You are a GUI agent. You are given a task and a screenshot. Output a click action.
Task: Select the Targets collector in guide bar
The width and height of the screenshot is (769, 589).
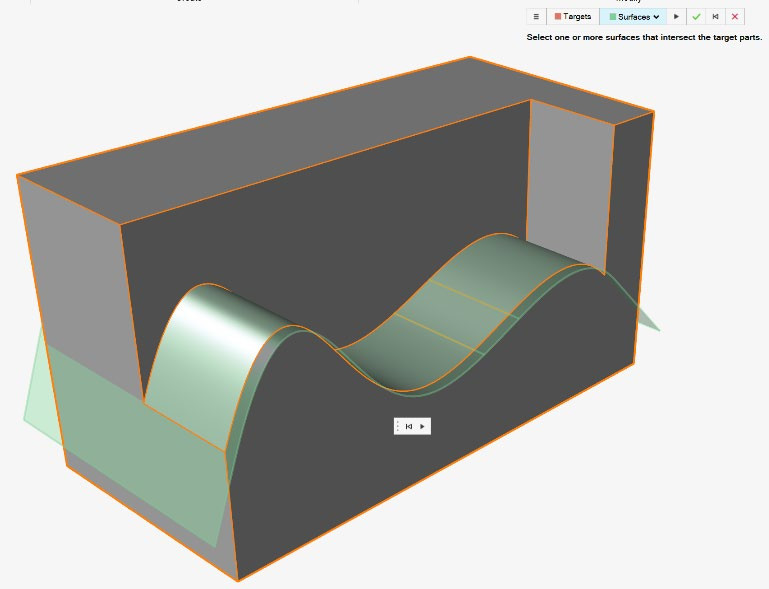(x=577, y=17)
